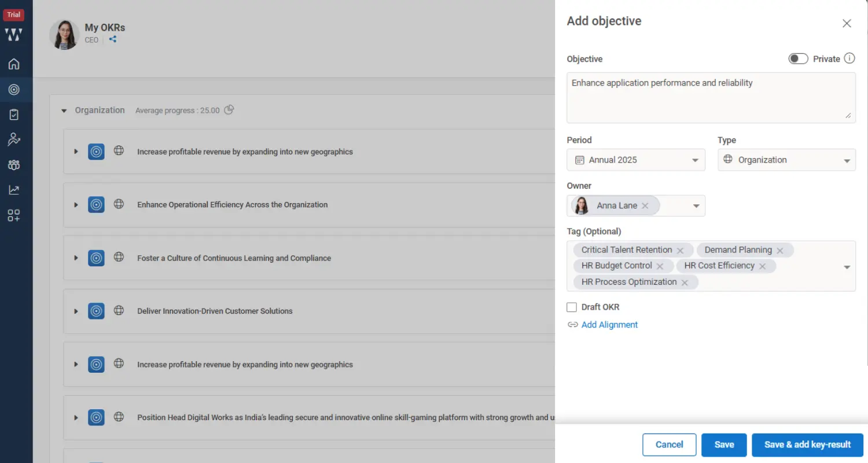The height and width of the screenshot is (463, 868).
Task: Enable the Private toggle switch
Action: (798, 59)
